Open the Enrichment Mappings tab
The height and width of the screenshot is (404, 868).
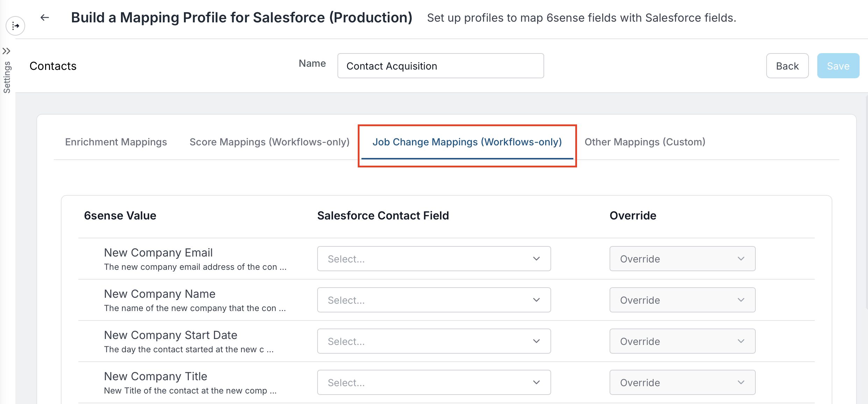[116, 142]
